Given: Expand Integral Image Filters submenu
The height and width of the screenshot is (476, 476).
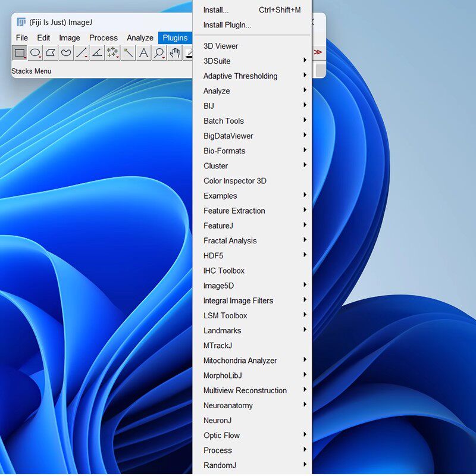Looking at the screenshot, I should point(252,300).
